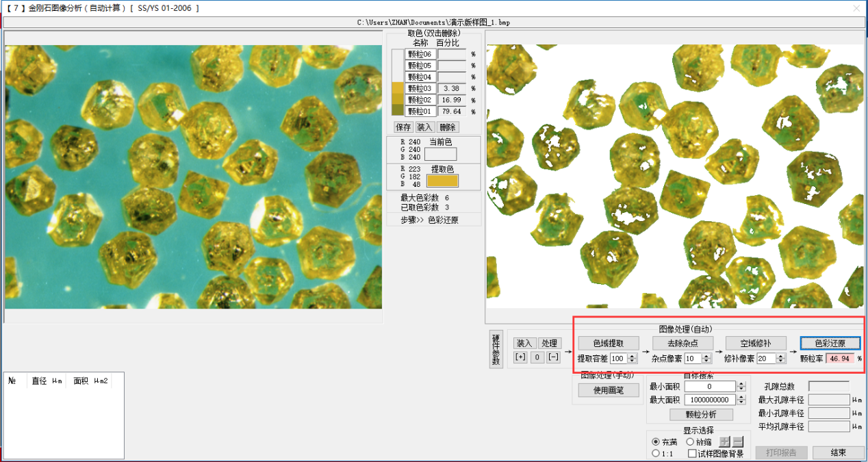
Task: Click the [−] zoom-out button
Action: [x=553, y=357]
